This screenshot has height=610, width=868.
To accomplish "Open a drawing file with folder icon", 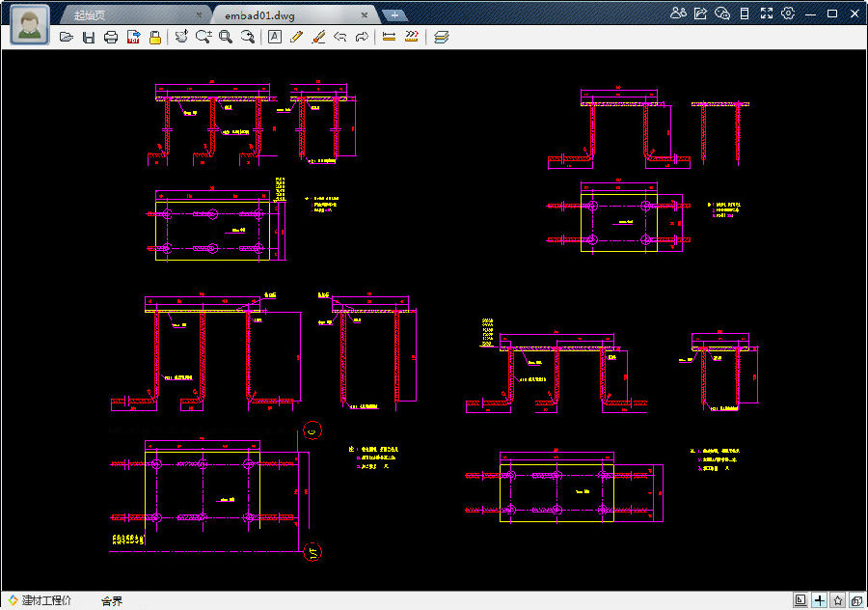I will pyautogui.click(x=67, y=37).
